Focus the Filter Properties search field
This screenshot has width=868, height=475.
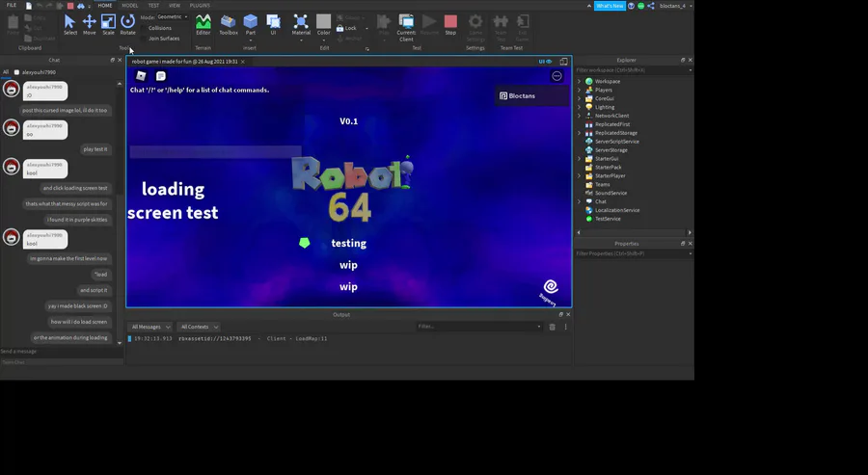(x=634, y=253)
